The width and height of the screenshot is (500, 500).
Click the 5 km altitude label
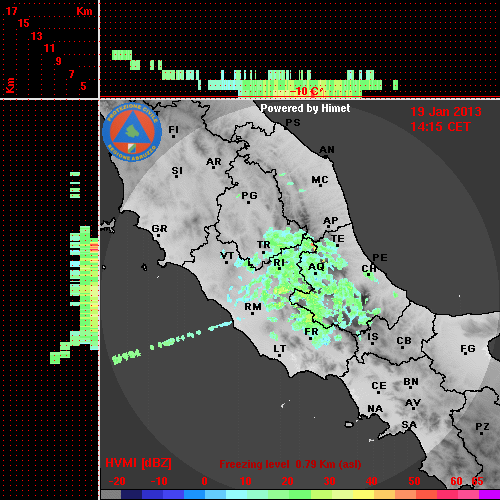pos(83,86)
